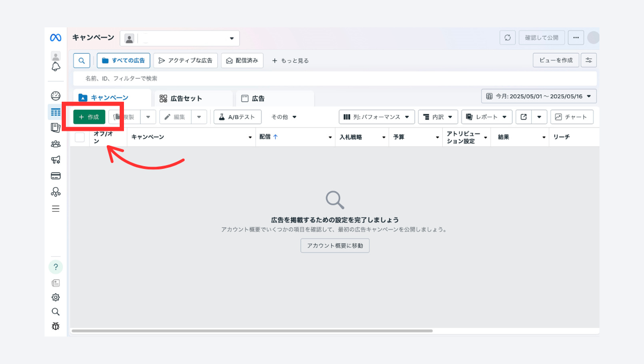Open billing credit card icon
644x364 pixels.
pyautogui.click(x=56, y=175)
